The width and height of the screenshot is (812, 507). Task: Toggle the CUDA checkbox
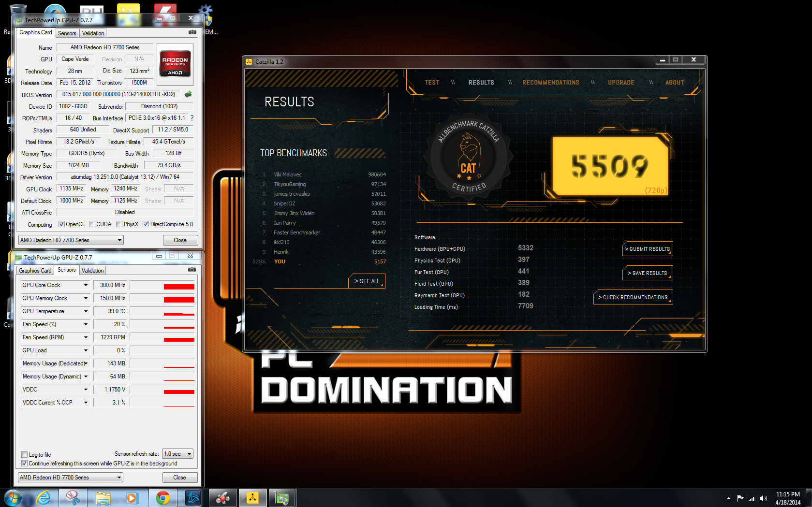[92, 224]
